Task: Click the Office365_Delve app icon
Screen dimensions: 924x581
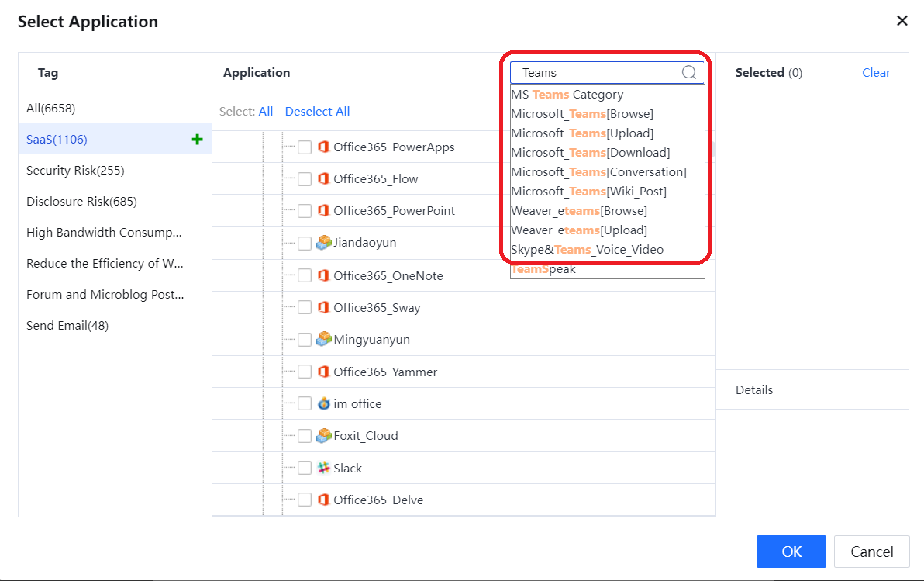Action: coord(323,500)
